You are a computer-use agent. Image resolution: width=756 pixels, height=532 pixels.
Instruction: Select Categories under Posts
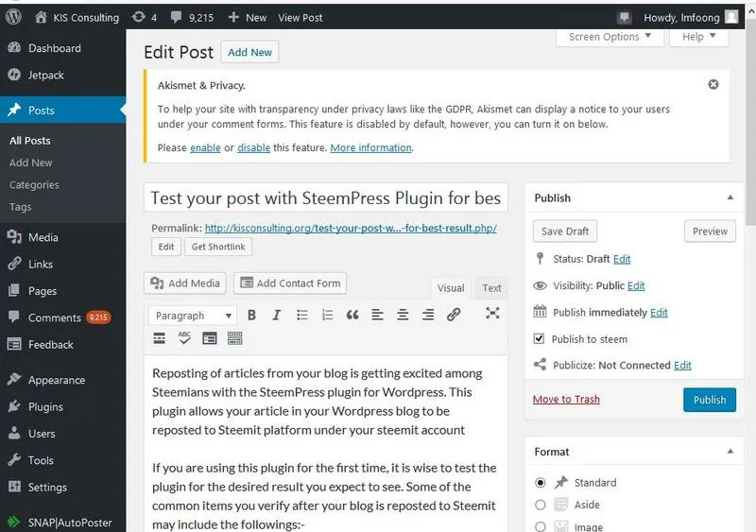click(x=34, y=184)
